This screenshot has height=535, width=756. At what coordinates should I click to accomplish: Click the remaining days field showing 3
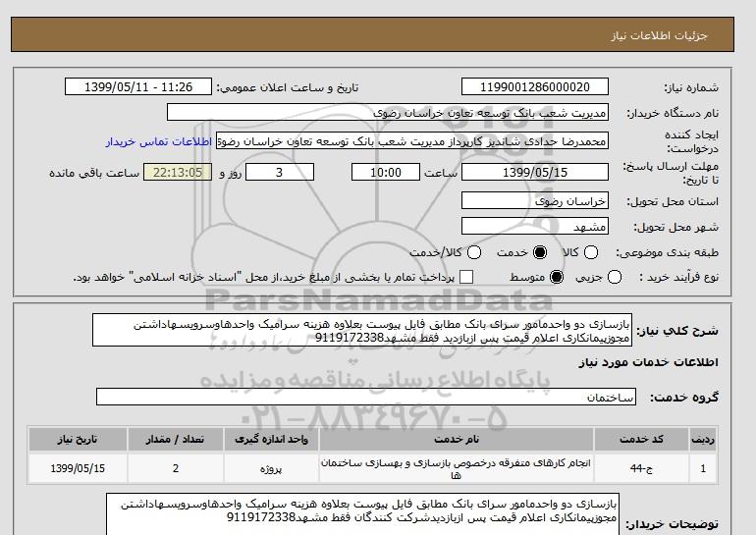(x=280, y=172)
